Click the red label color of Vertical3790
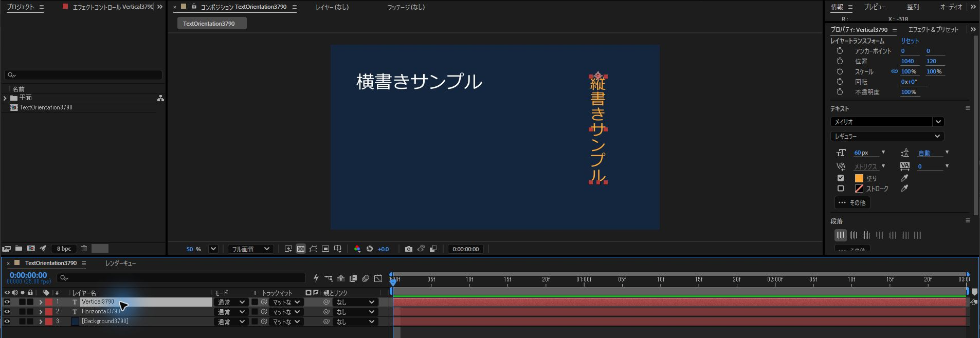The image size is (980, 338). 49,302
